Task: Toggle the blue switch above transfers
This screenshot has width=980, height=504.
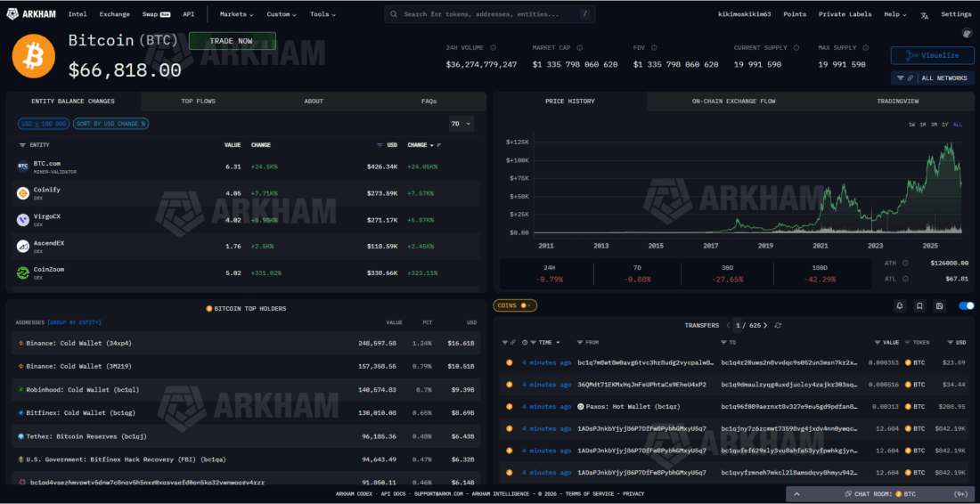Action: click(x=967, y=305)
